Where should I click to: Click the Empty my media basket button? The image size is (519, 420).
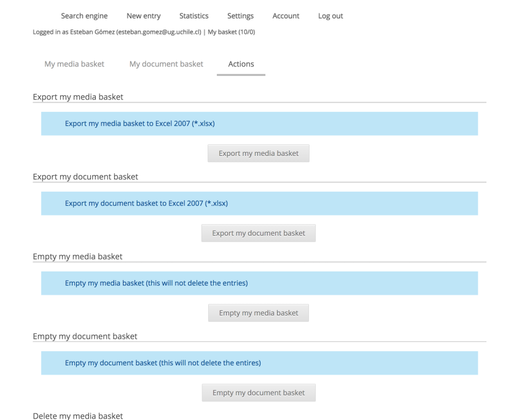click(259, 313)
